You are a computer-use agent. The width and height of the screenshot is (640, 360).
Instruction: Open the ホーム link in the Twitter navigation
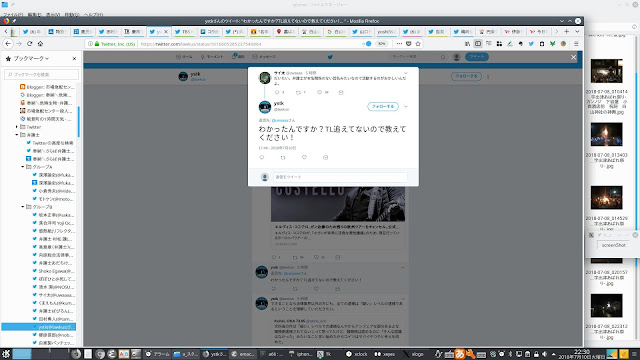point(184,57)
